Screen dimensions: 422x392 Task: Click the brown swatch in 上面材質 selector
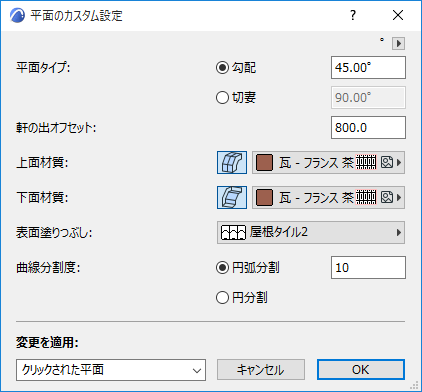(264, 163)
